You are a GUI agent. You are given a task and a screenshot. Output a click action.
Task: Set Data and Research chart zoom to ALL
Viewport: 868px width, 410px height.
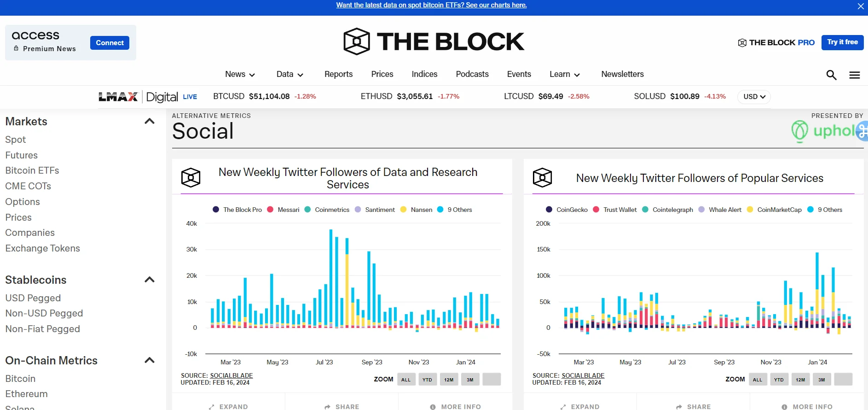pyautogui.click(x=406, y=380)
